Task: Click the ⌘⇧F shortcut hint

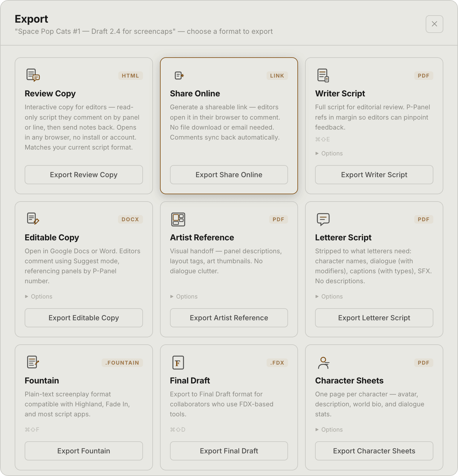Action: coord(32,430)
